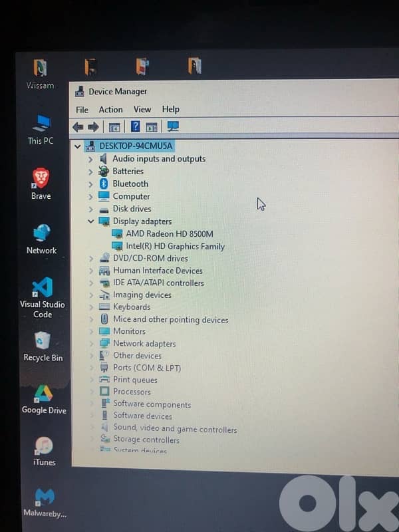Click the Processors category icon
This screenshot has width=399, height=532.
point(104,391)
